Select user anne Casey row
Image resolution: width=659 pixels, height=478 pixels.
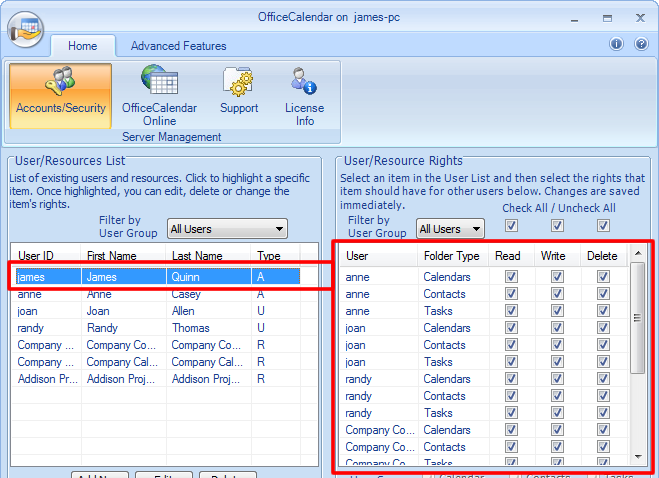158,294
